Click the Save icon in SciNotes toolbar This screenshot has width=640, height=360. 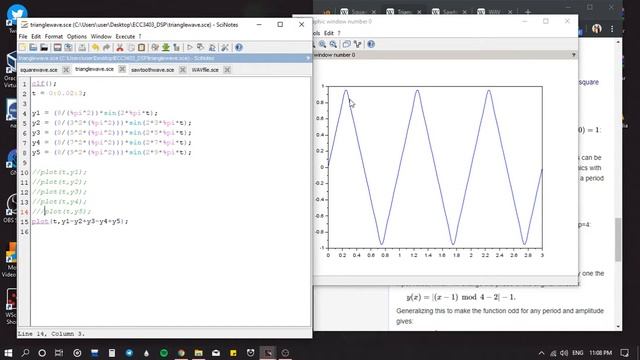57,47
